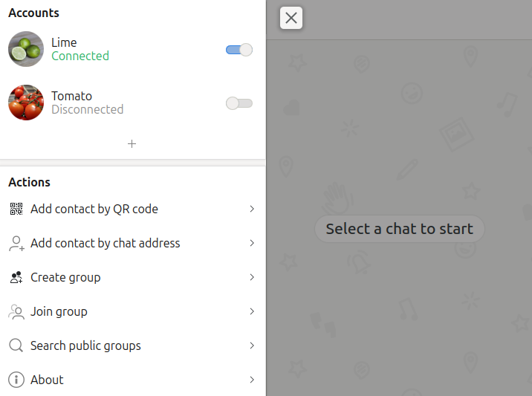Click the Join group chevron arrow

(252, 311)
